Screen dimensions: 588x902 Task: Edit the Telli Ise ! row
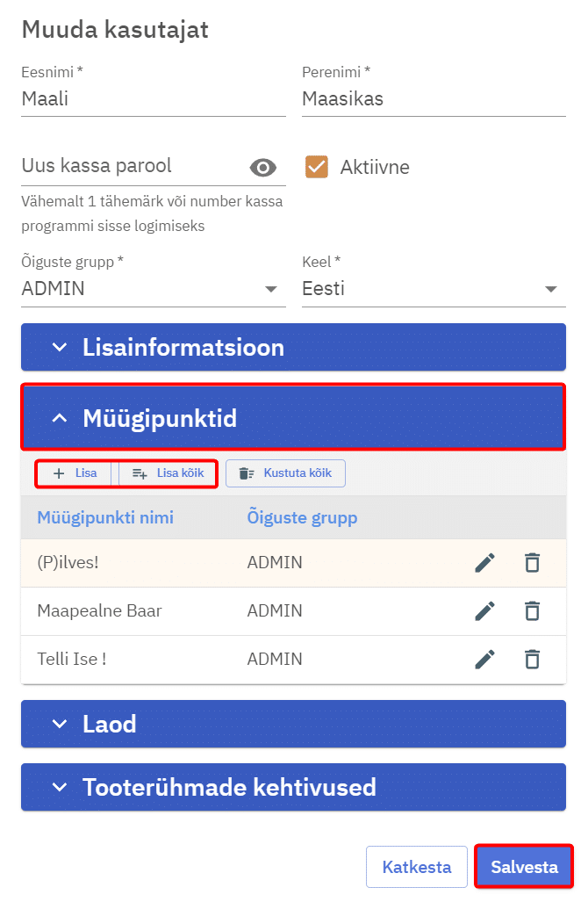click(x=484, y=660)
